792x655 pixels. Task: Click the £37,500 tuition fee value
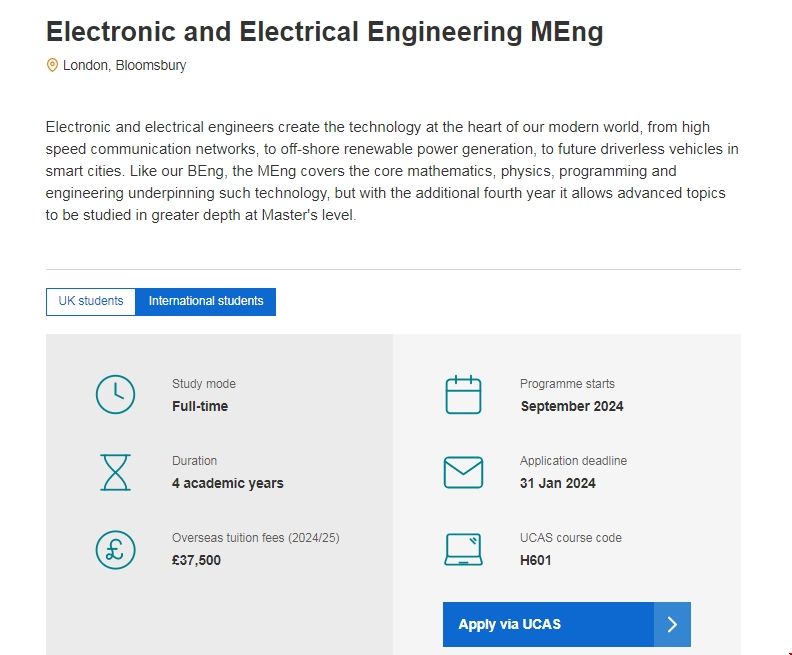196,560
